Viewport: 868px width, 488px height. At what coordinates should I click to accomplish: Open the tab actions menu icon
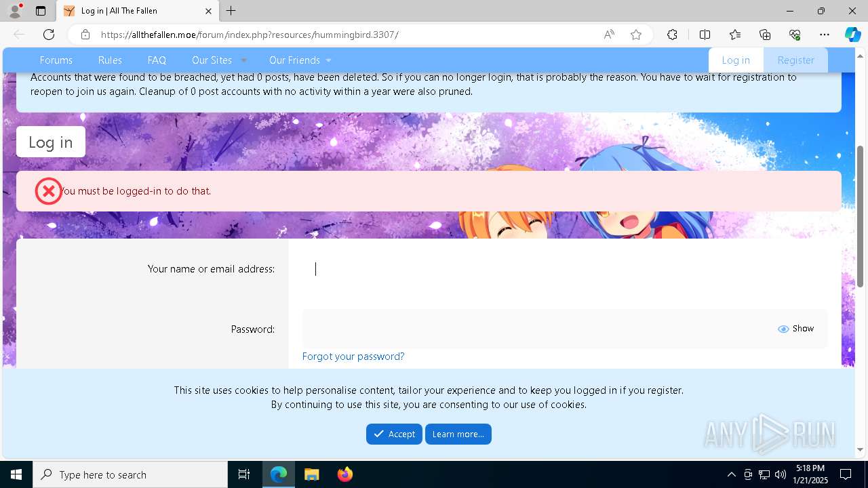(x=41, y=11)
